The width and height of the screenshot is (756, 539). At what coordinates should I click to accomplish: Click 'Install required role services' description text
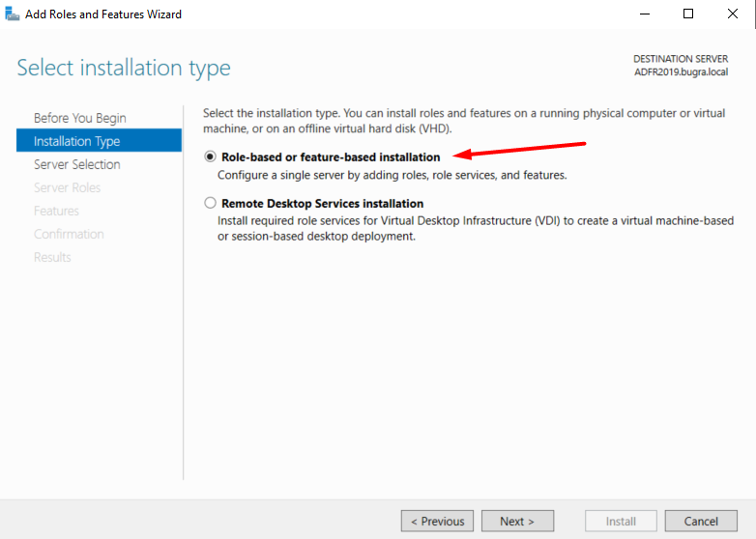point(476,228)
